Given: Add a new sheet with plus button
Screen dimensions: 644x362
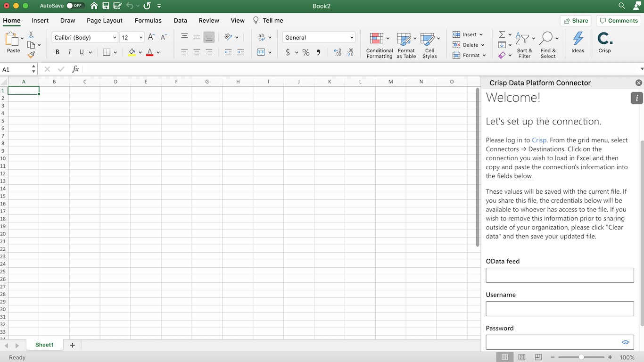Looking at the screenshot, I should click(x=72, y=346).
